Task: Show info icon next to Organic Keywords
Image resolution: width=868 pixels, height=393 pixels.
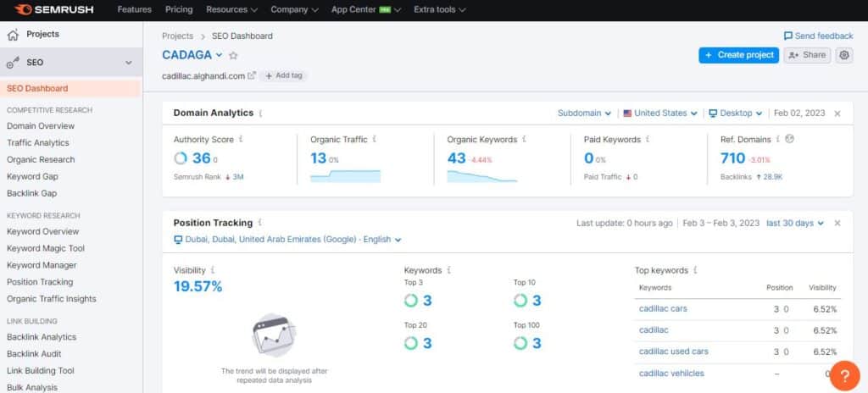Action: pos(524,140)
